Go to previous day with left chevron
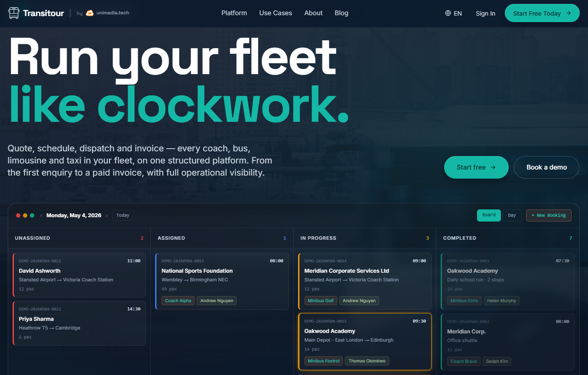 [41, 215]
